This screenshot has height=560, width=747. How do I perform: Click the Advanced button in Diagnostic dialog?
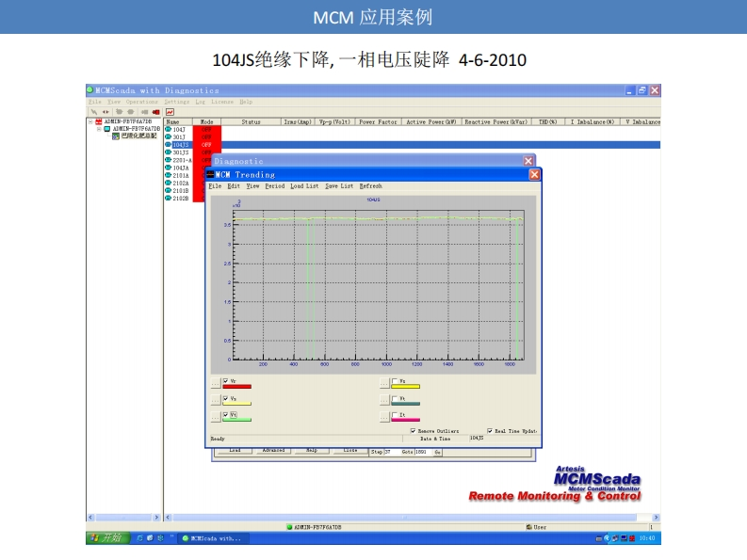pos(273,451)
